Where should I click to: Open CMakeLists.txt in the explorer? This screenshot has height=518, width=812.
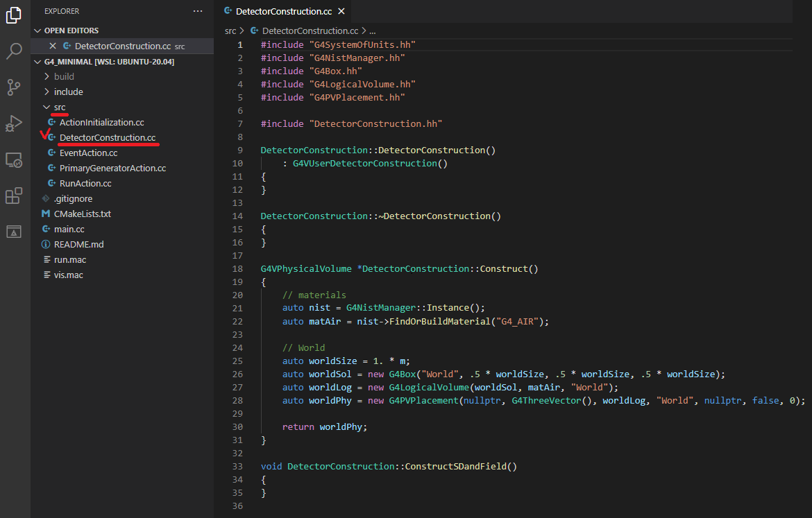point(82,214)
